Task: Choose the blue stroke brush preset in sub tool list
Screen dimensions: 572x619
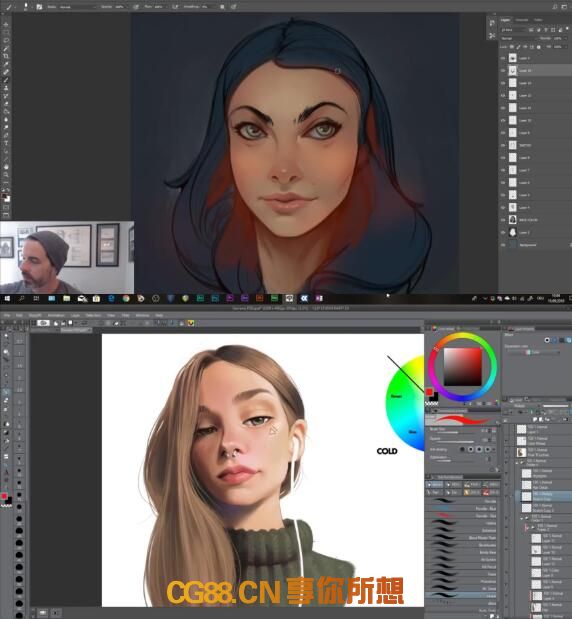Action: click(x=461, y=508)
